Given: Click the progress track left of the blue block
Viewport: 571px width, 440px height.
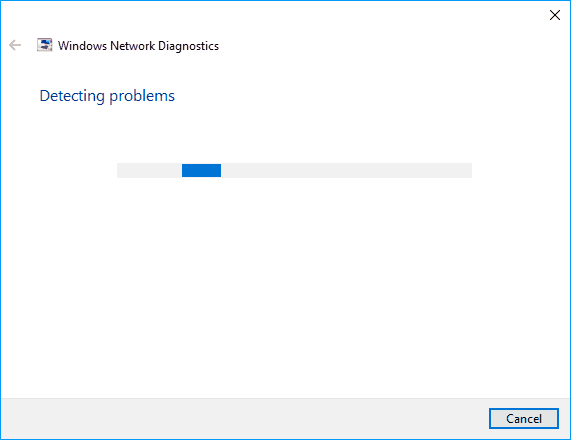Looking at the screenshot, I should pyautogui.click(x=149, y=170).
